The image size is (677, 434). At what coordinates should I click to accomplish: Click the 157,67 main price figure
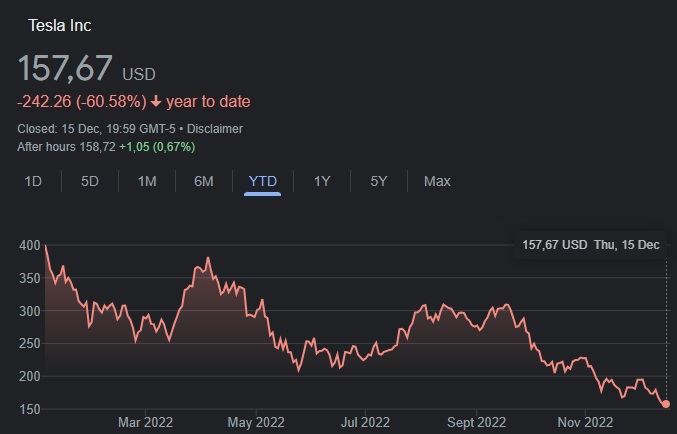tap(65, 68)
